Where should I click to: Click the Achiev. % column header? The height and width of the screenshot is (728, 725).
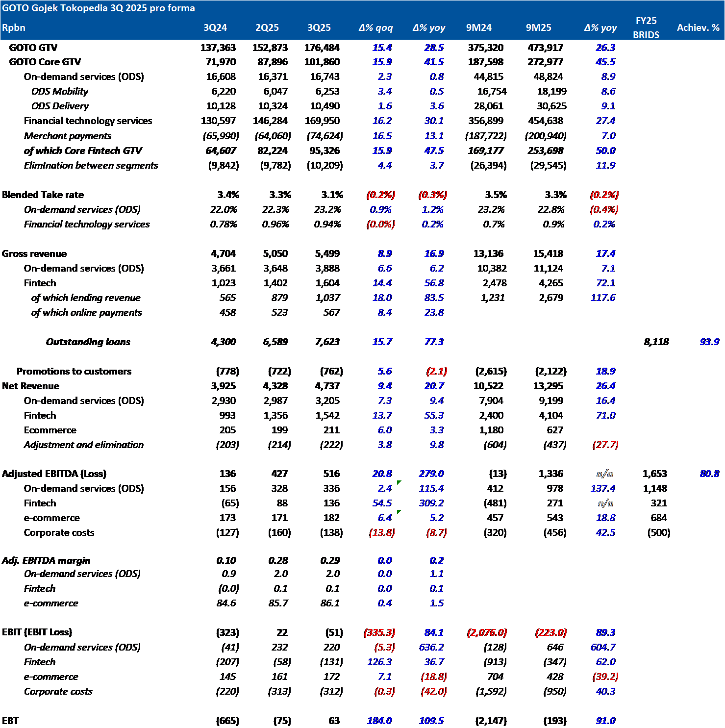pyautogui.click(x=698, y=27)
